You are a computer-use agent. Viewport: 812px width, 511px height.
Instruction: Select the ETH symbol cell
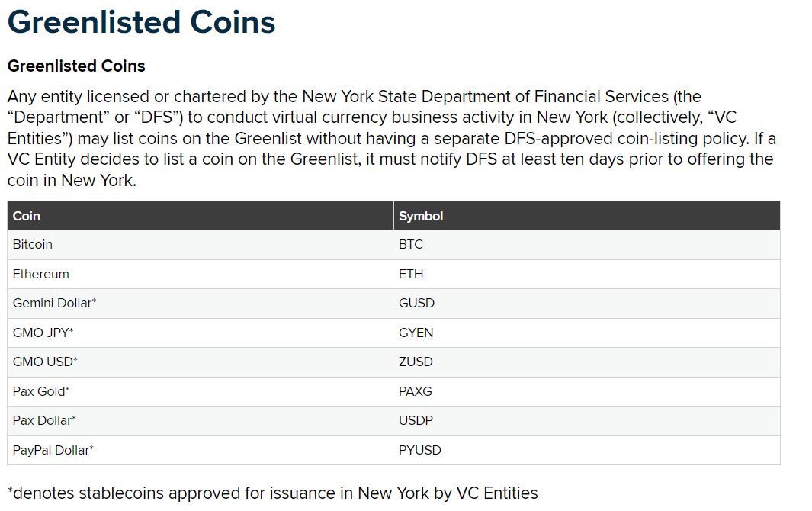[x=411, y=274]
